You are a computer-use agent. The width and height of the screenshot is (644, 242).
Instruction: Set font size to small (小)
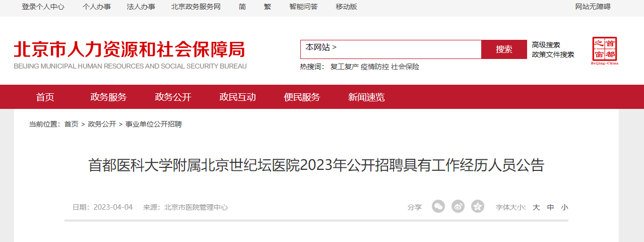pos(564,207)
